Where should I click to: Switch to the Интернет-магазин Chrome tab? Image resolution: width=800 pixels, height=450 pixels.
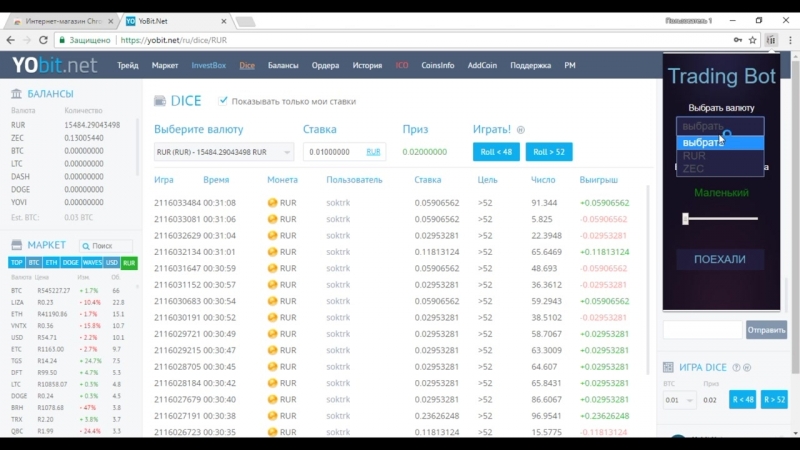62,21
